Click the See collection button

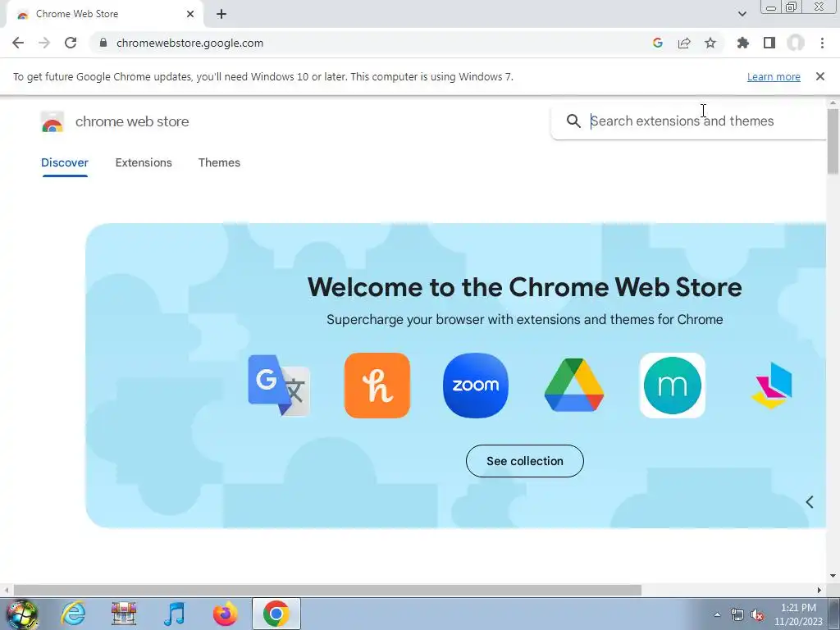tap(524, 461)
